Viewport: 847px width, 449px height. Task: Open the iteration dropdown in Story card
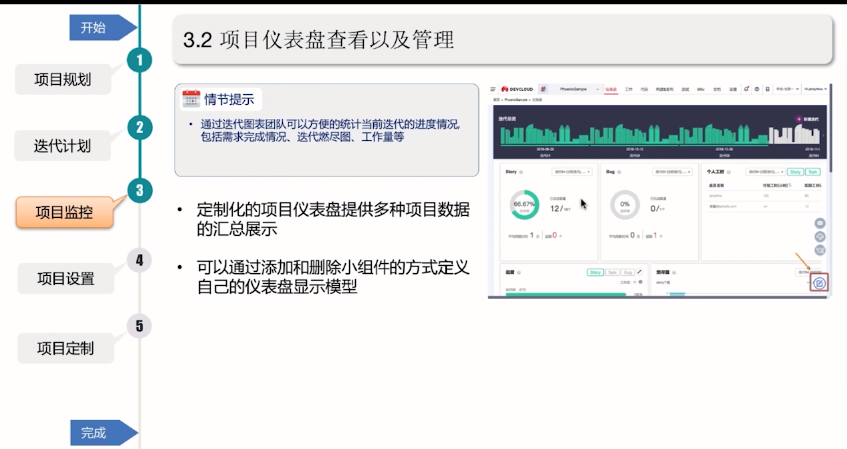(x=572, y=172)
